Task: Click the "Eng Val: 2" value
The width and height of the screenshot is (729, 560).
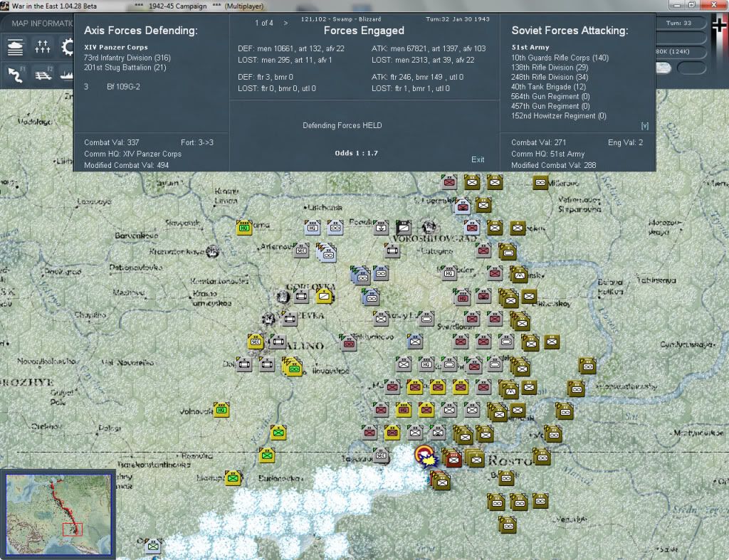Action: pyautogui.click(x=625, y=142)
